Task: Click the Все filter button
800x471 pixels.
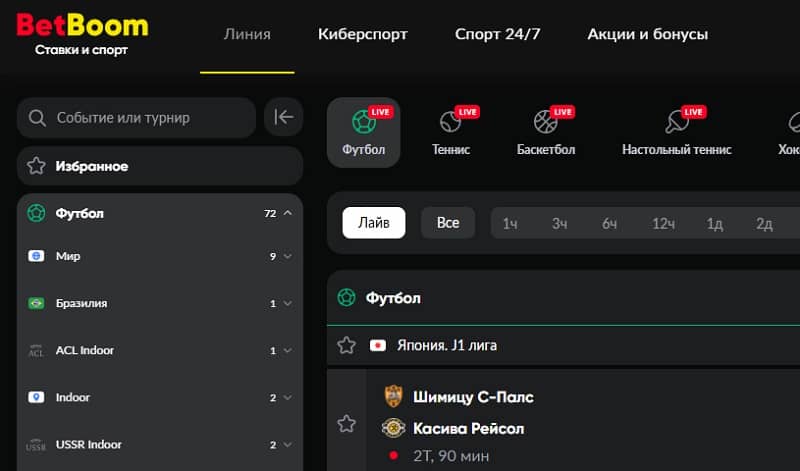Action: tap(448, 223)
